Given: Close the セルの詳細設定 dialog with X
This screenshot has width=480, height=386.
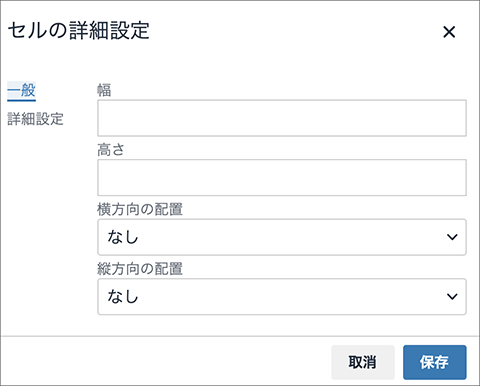Looking at the screenshot, I should coord(449,32).
